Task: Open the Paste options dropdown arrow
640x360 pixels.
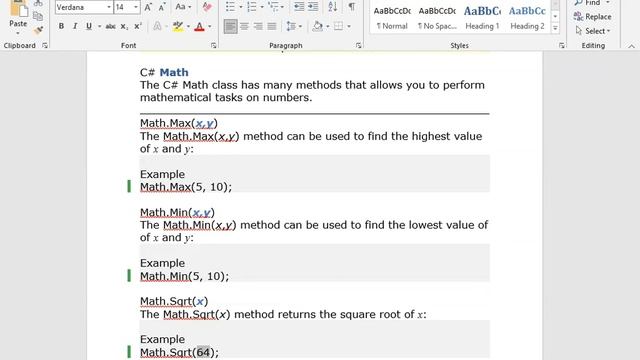Action: pyautogui.click(x=18, y=33)
